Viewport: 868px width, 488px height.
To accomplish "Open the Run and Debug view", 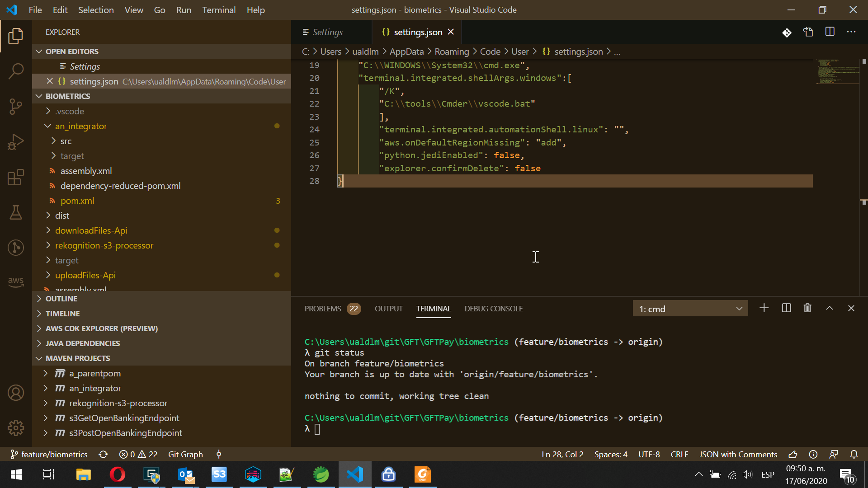I will (16, 142).
